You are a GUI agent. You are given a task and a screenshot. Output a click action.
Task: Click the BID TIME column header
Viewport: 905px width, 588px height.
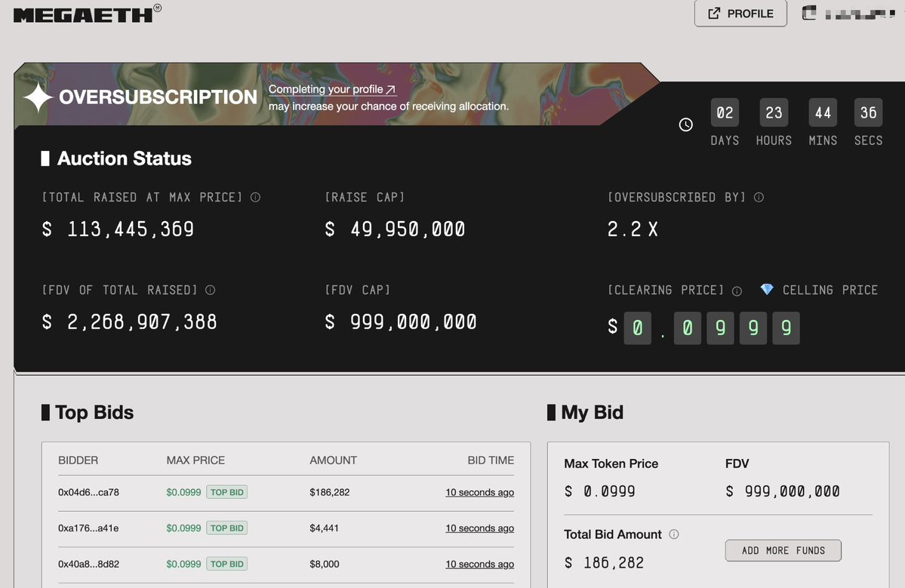[x=491, y=460]
